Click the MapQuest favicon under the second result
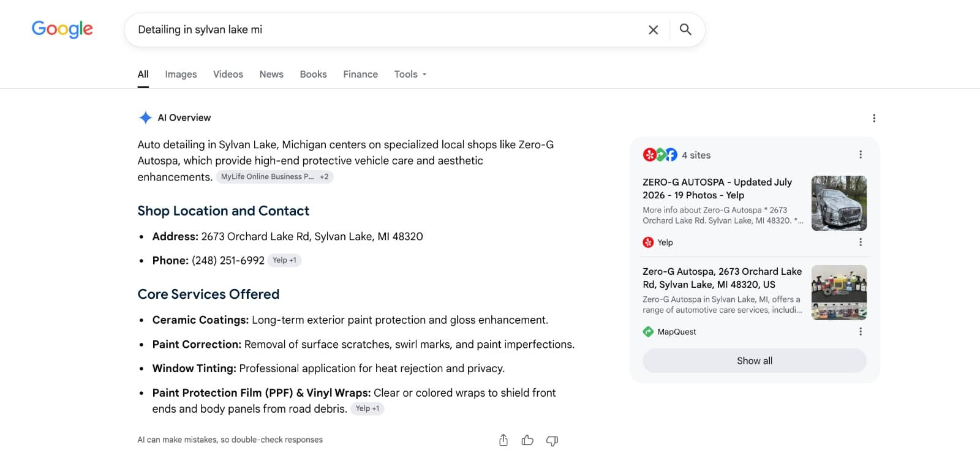The width and height of the screenshot is (980, 461). pyautogui.click(x=648, y=332)
